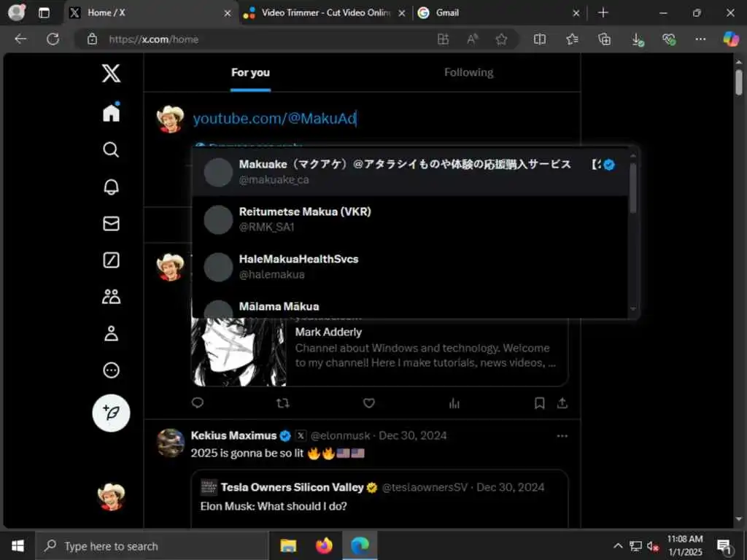Screen dimensions: 747x560
Task: Click the taskbar search box
Action: (152, 546)
